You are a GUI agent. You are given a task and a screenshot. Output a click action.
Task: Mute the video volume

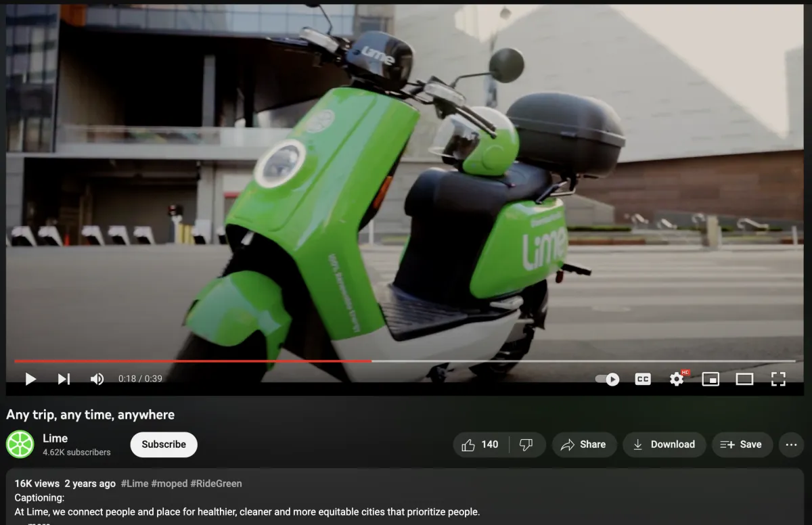[x=97, y=379]
